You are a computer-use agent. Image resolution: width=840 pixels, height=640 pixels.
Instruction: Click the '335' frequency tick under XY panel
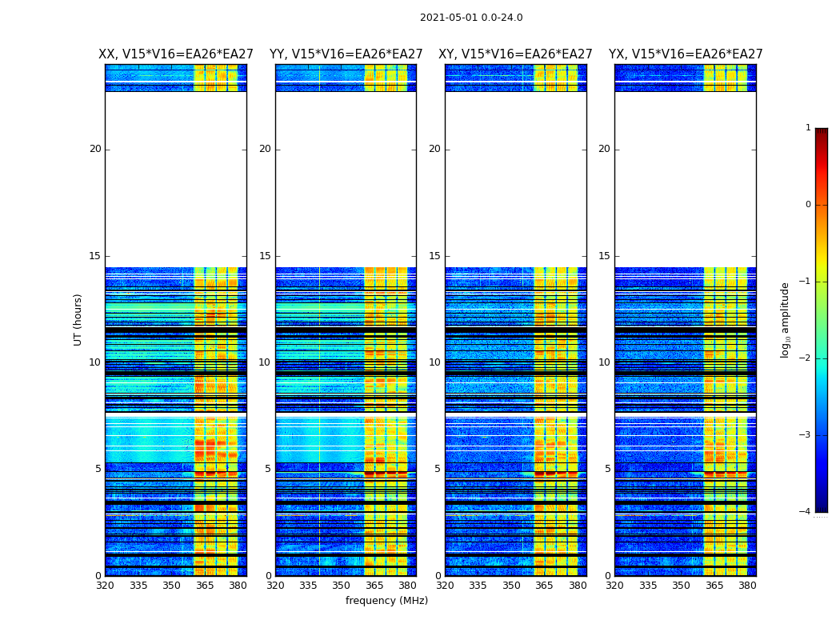pyautogui.click(x=478, y=586)
